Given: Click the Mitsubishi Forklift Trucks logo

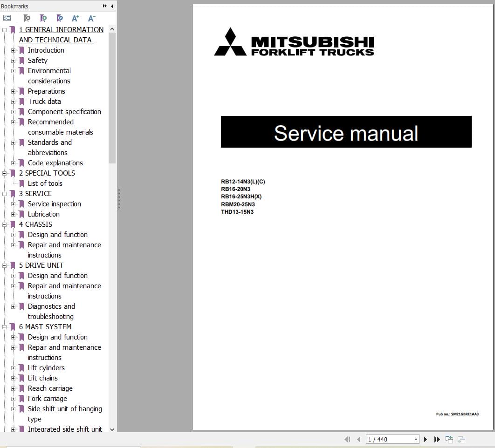Looking at the screenshot, I should (x=294, y=42).
